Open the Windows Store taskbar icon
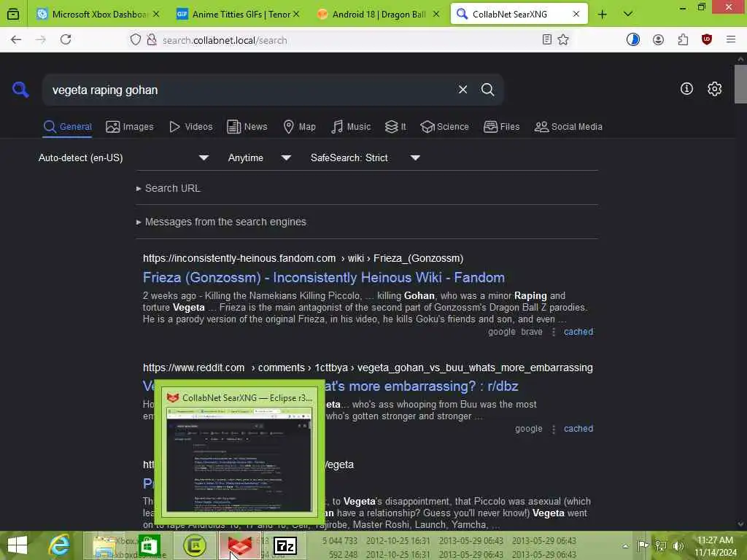Screen dimensions: 747x560 coord(149,545)
